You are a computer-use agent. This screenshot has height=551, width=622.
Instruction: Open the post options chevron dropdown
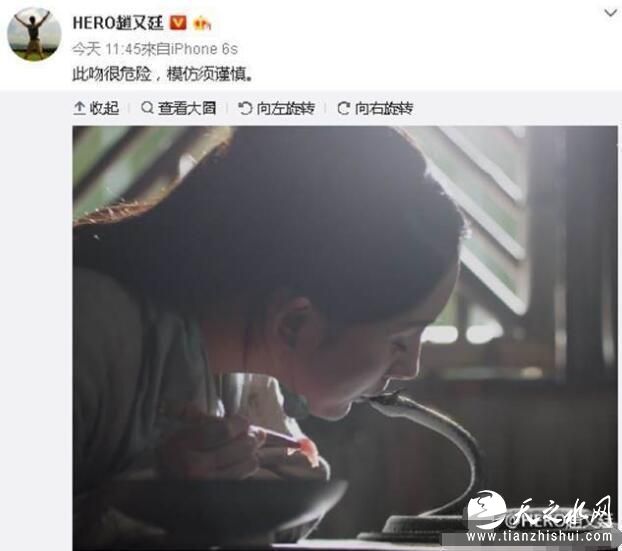click(x=610, y=13)
